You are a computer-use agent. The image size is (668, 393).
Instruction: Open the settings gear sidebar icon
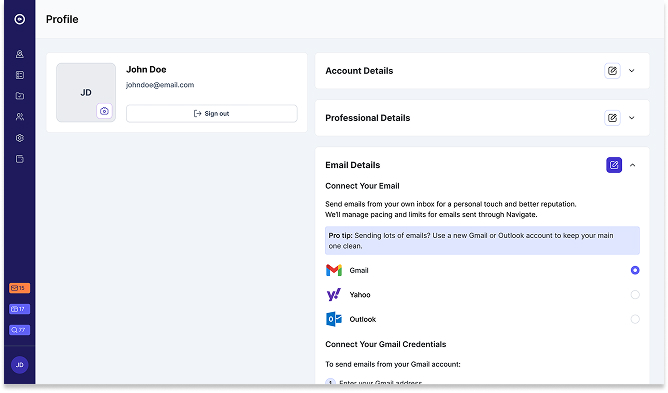coord(20,138)
